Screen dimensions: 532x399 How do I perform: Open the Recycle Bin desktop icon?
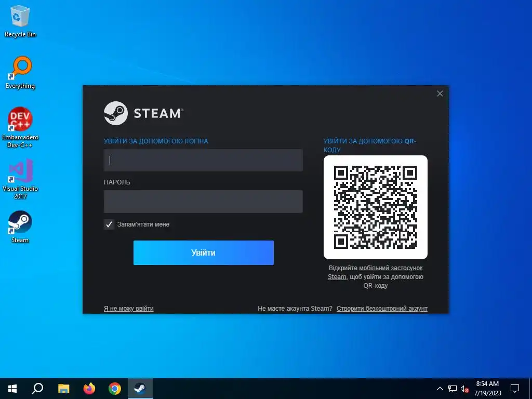pos(20,21)
